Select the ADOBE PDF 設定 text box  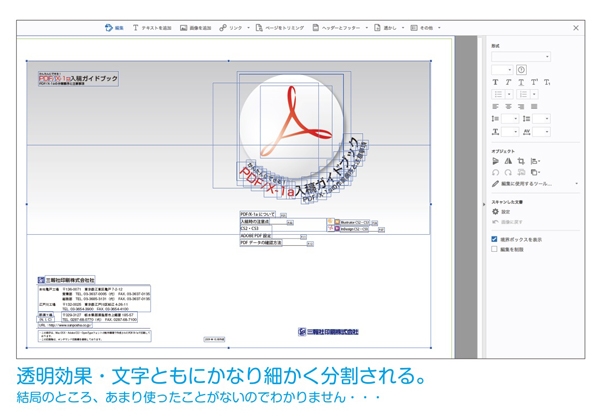pos(256,236)
